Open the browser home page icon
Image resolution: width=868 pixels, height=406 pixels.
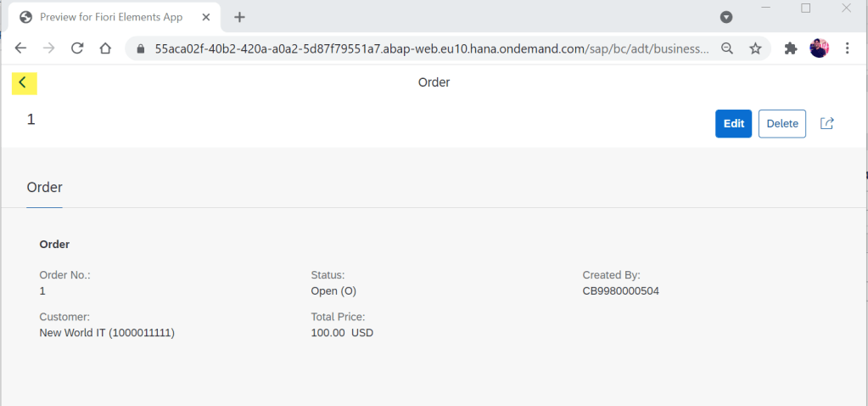coord(105,48)
